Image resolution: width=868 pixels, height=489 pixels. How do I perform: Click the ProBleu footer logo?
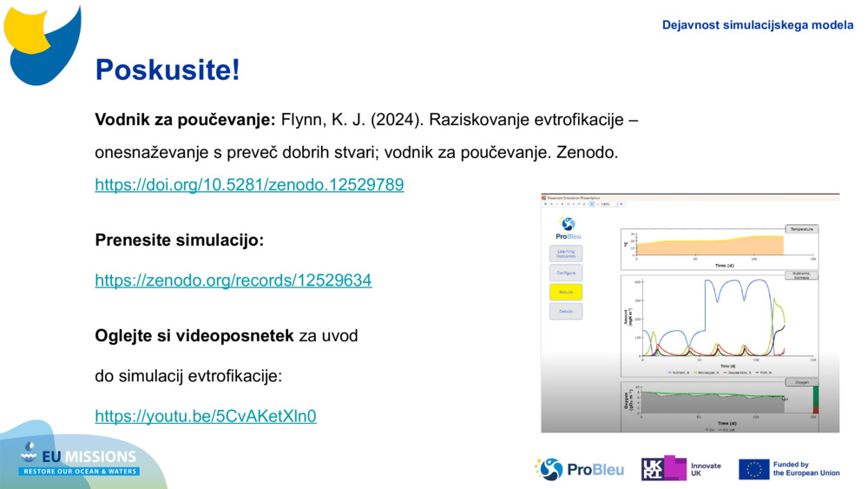[x=579, y=469]
